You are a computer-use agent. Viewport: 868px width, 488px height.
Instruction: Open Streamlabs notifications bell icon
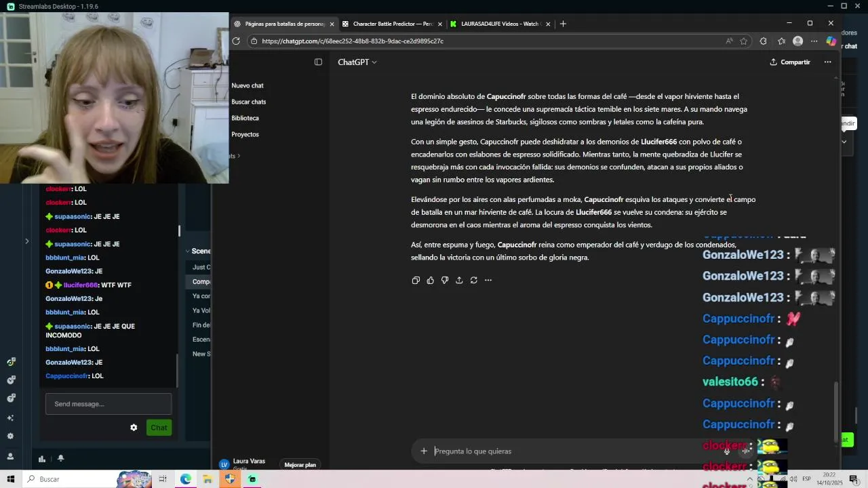pos(60,459)
